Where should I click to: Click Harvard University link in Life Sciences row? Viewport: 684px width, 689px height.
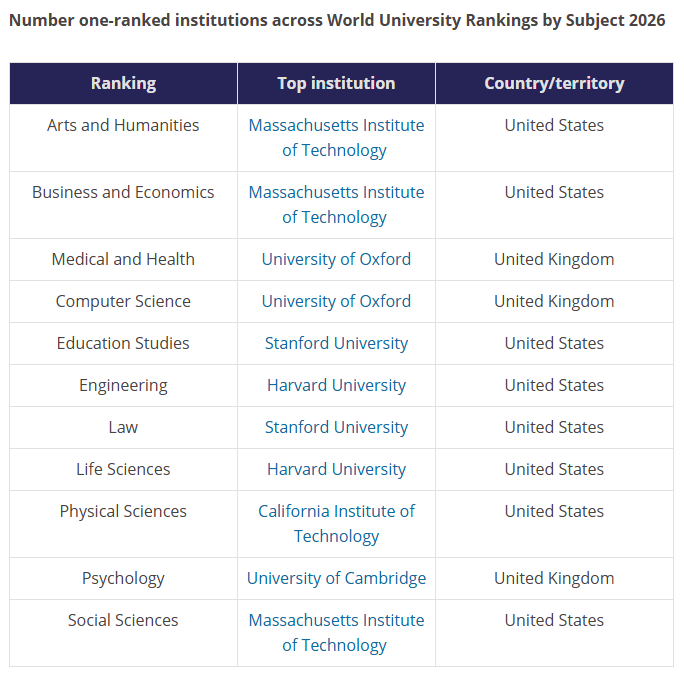coord(336,469)
